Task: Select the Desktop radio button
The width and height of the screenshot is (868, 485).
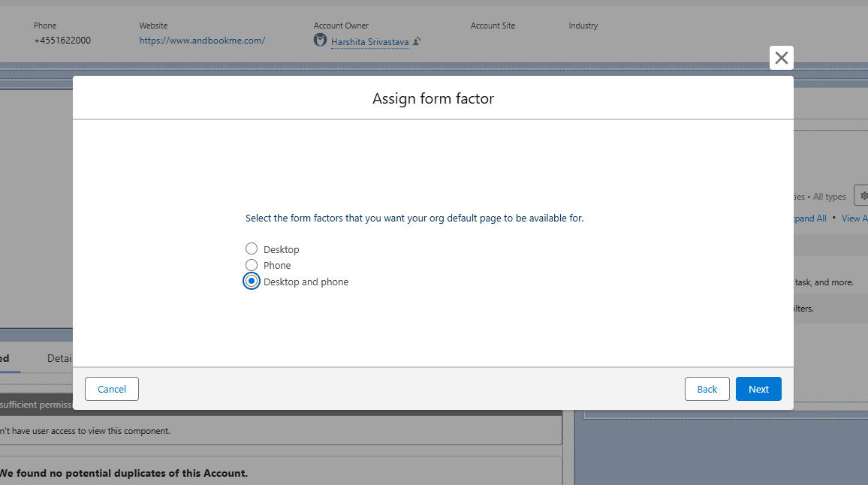Action: pyautogui.click(x=252, y=249)
